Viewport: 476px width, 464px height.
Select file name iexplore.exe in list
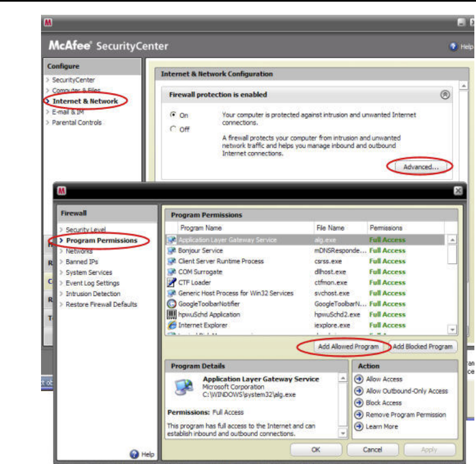point(332,325)
